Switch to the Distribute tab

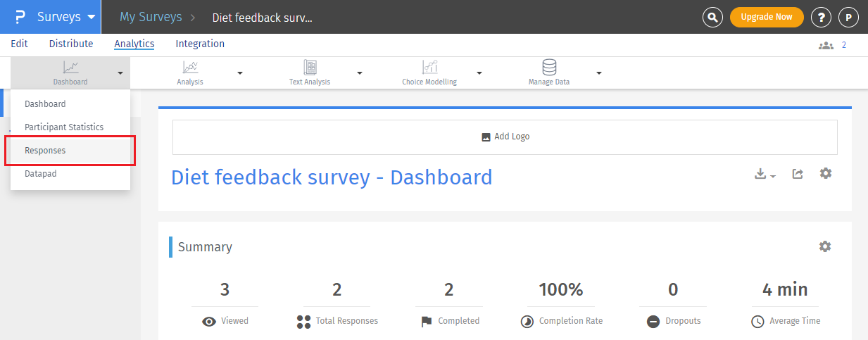pos(71,44)
